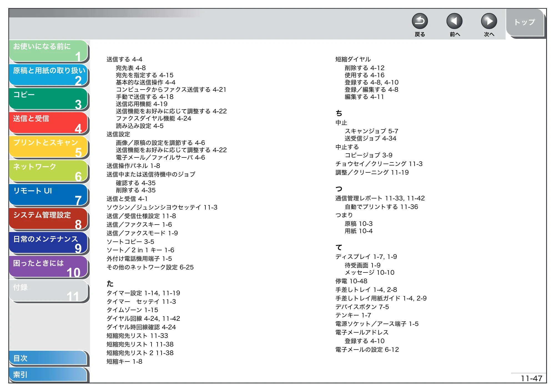Open entry 自動でプリントする 11-36
This screenshot has height=392, width=555.
[381, 207]
